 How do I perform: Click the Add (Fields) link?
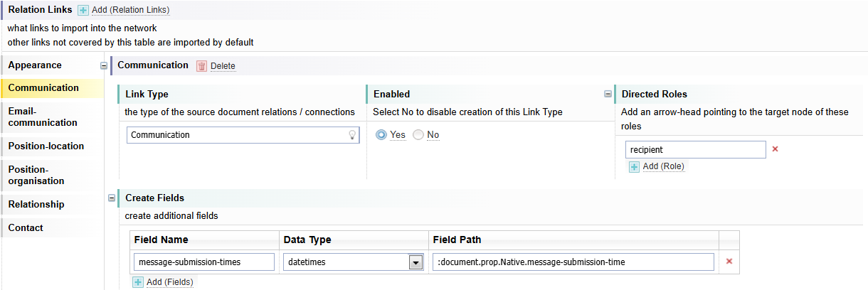coord(169,282)
